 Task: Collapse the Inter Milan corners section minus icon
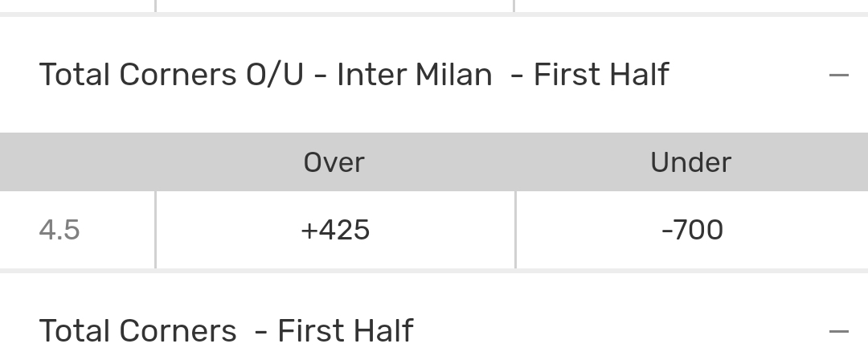point(838,76)
